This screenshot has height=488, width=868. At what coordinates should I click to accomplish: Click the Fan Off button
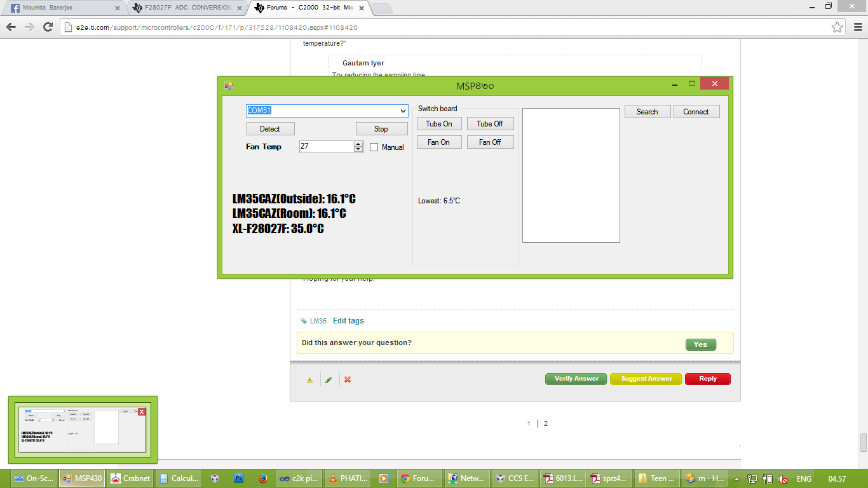(x=490, y=142)
